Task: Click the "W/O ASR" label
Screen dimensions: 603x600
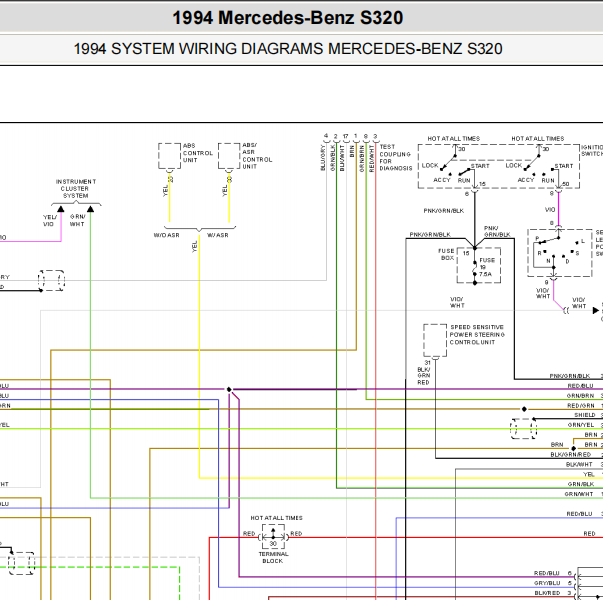Action: click(x=167, y=235)
